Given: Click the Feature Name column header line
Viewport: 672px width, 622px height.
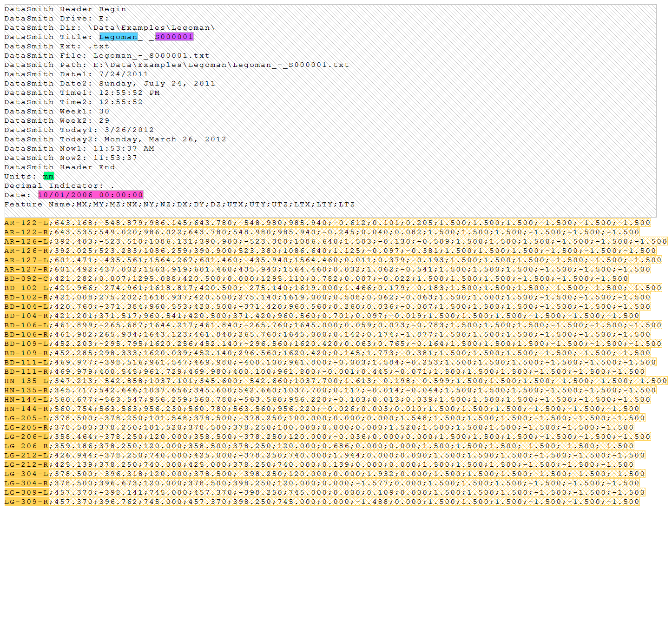Looking at the screenshot, I should click(x=179, y=204).
